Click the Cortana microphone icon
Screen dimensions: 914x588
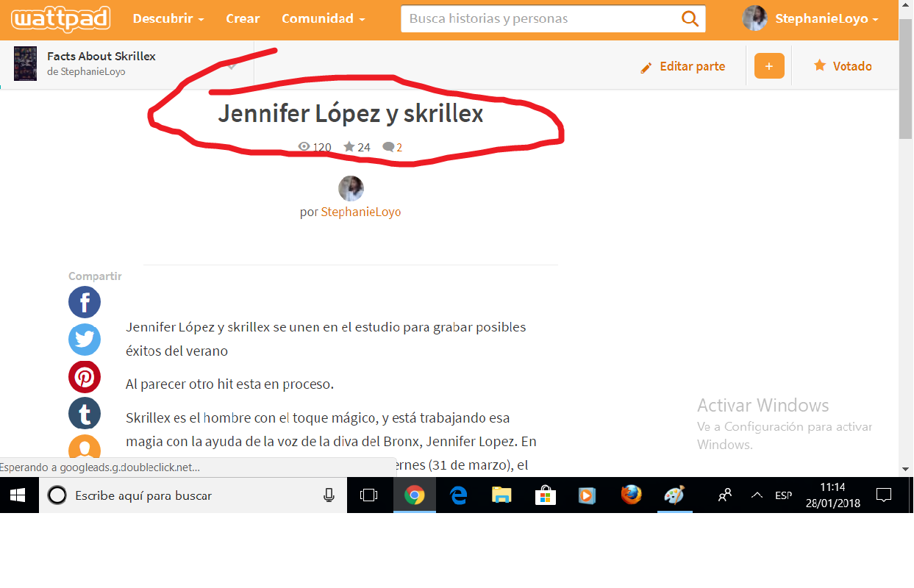click(x=329, y=495)
